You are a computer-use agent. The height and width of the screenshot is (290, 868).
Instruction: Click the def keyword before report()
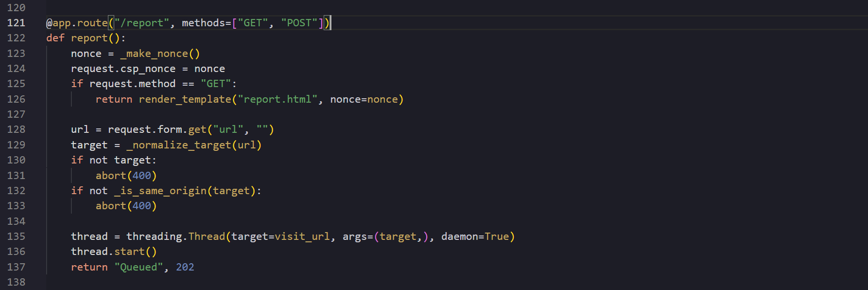tap(55, 38)
